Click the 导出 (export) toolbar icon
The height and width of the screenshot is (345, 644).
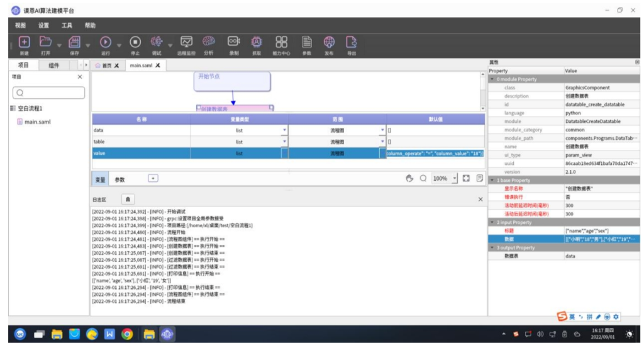[352, 42]
